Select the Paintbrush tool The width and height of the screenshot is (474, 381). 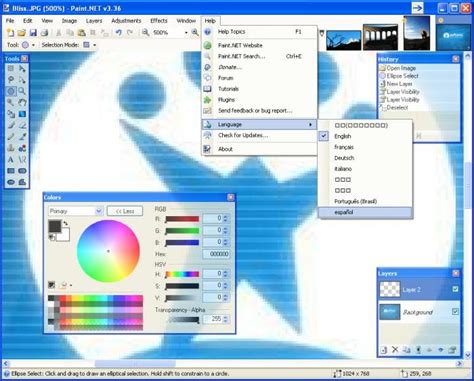[11, 125]
